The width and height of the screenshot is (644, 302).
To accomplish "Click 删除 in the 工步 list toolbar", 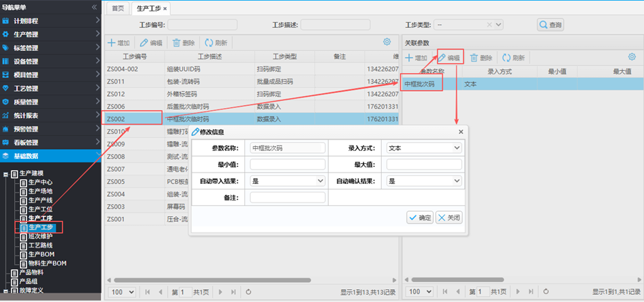I will 184,42.
